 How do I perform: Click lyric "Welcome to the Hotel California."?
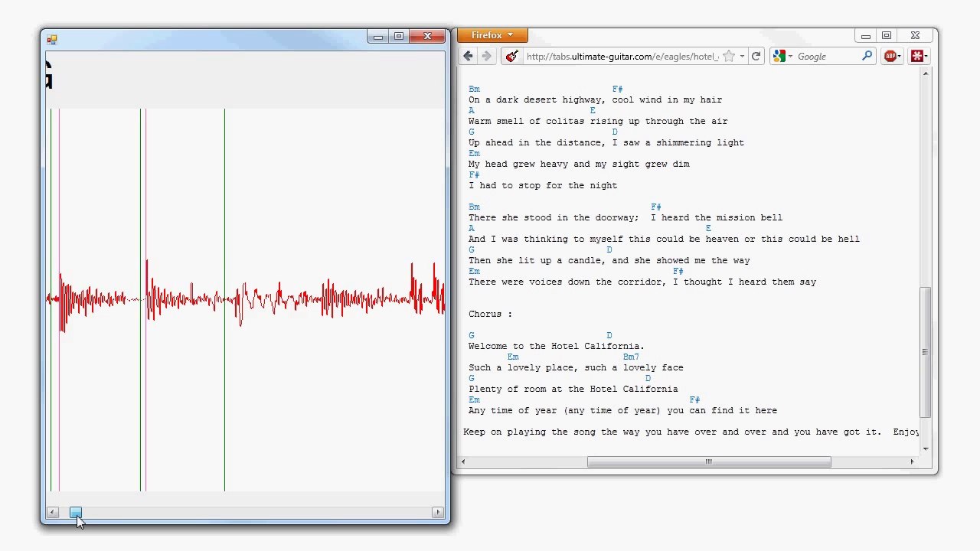click(557, 346)
